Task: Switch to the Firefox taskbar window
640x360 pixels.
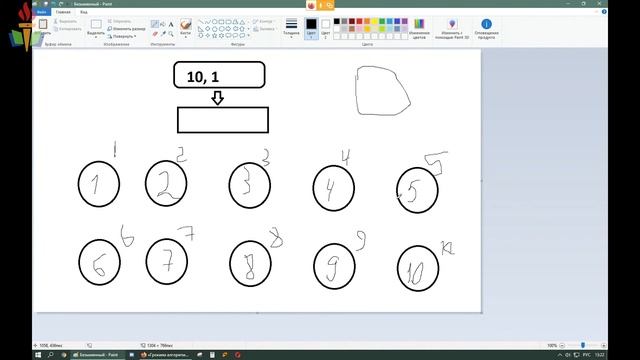Action: [165, 355]
